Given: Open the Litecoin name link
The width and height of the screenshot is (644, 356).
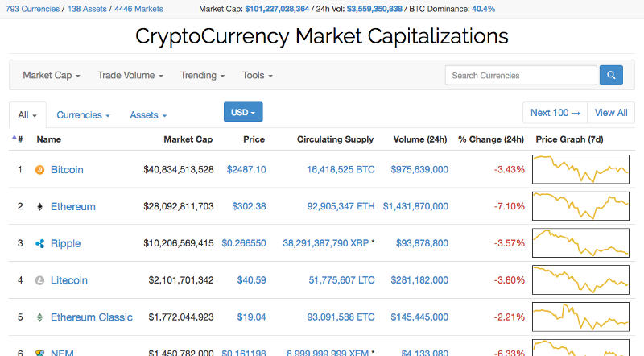Looking at the screenshot, I should (x=69, y=280).
